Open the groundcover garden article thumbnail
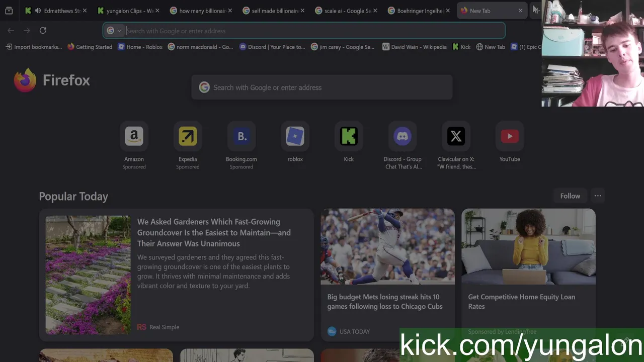 (88, 275)
